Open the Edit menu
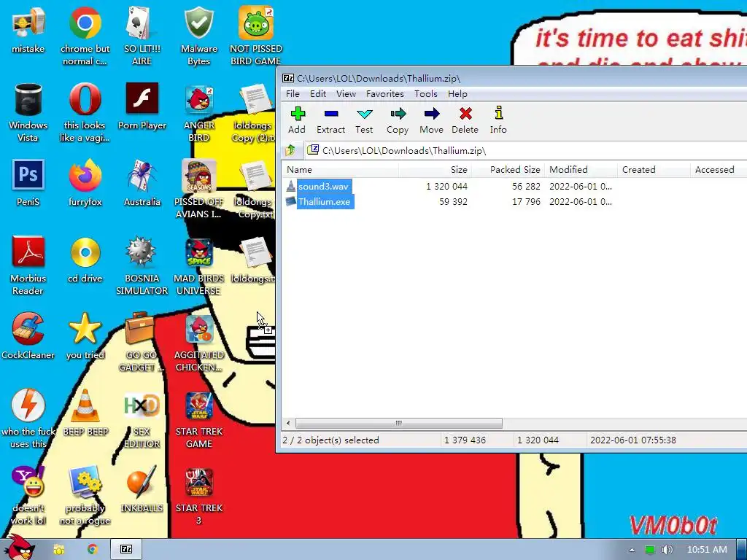The image size is (747, 560). (x=318, y=94)
